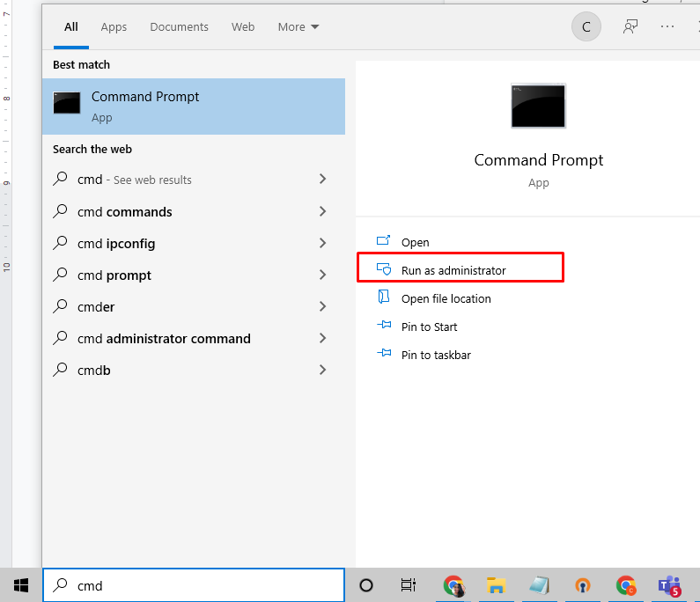Open Task View on the taskbar
Viewport: 700px width, 602px height.
[x=408, y=585]
